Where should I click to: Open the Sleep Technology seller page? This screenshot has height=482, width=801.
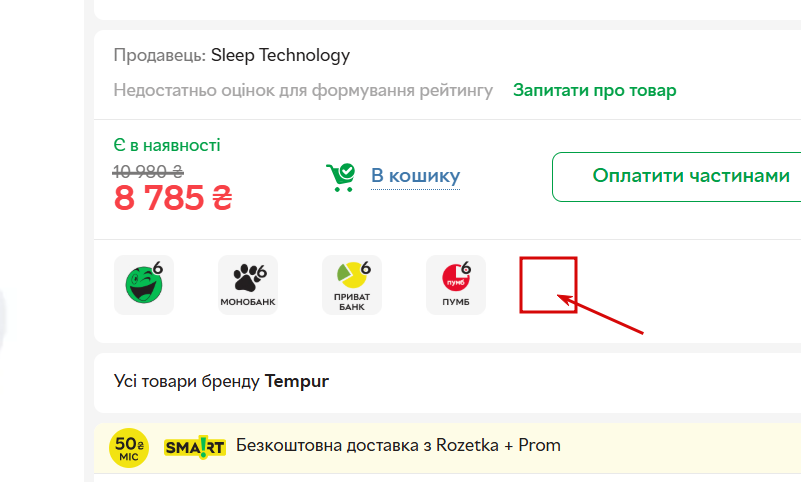280,55
